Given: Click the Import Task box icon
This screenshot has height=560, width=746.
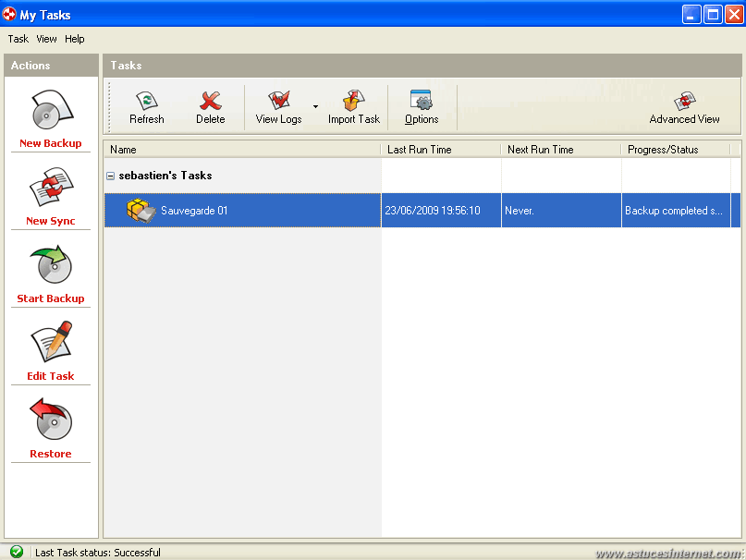Looking at the screenshot, I should click(354, 100).
